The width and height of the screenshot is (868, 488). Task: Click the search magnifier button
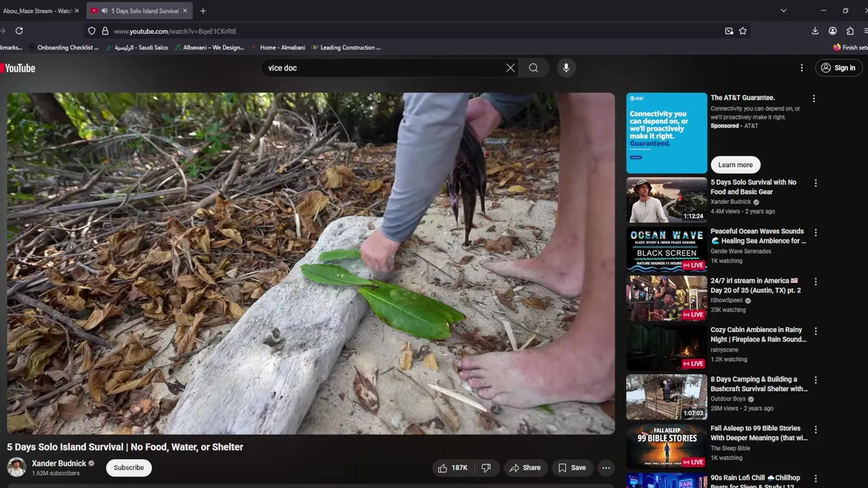pyautogui.click(x=534, y=68)
